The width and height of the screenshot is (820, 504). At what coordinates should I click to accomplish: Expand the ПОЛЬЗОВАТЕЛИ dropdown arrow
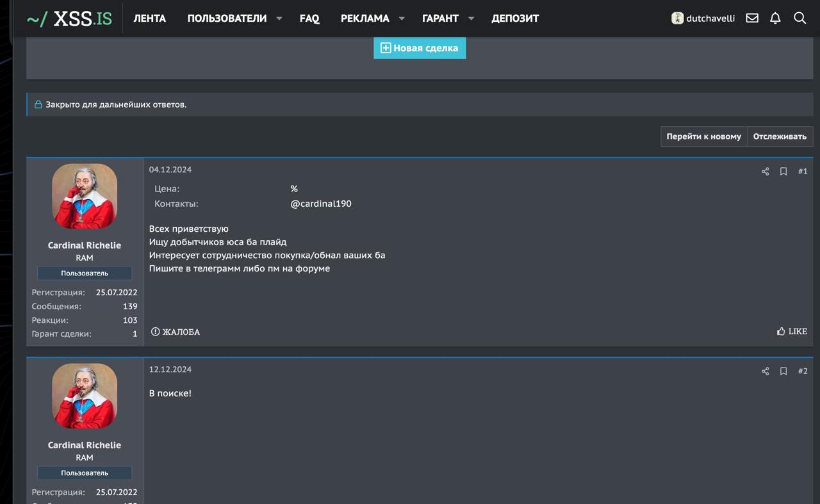point(279,19)
